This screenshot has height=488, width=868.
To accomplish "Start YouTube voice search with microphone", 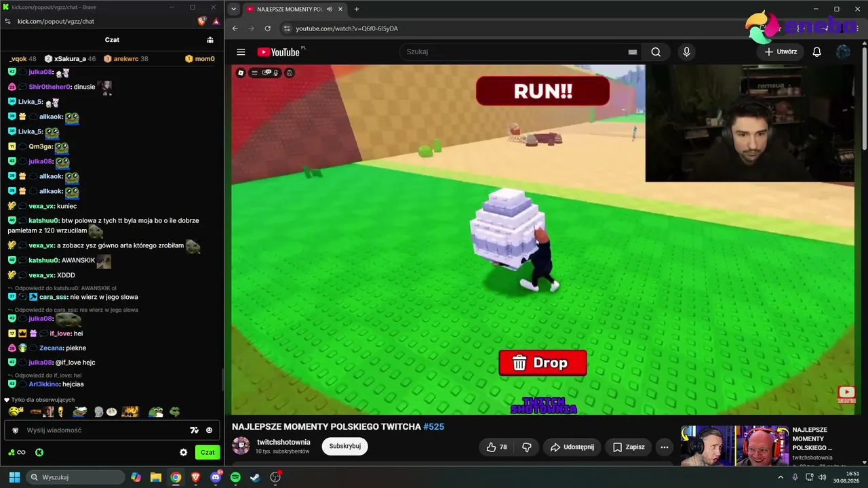I will (x=686, y=52).
